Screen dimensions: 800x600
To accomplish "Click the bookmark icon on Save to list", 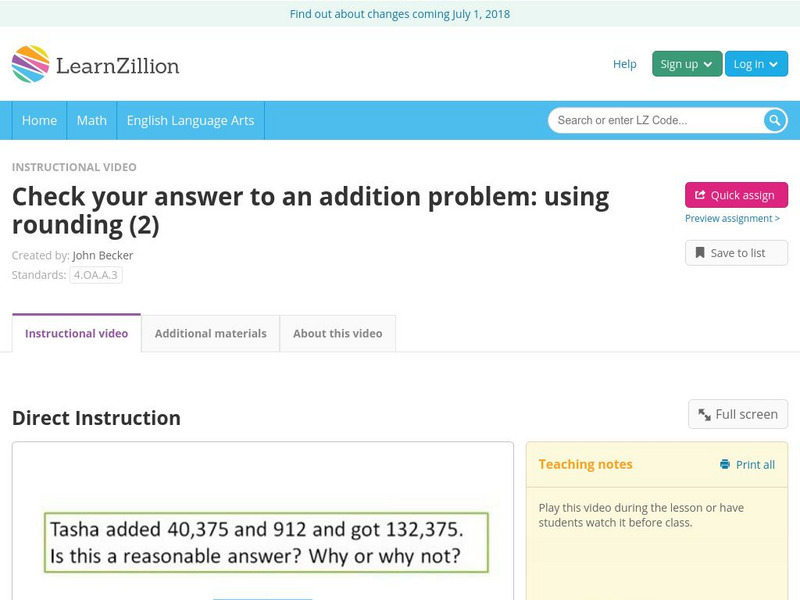I will coord(700,252).
